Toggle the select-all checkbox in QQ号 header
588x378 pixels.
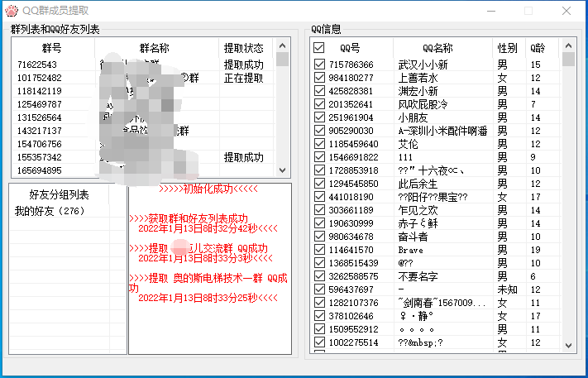[x=319, y=48]
